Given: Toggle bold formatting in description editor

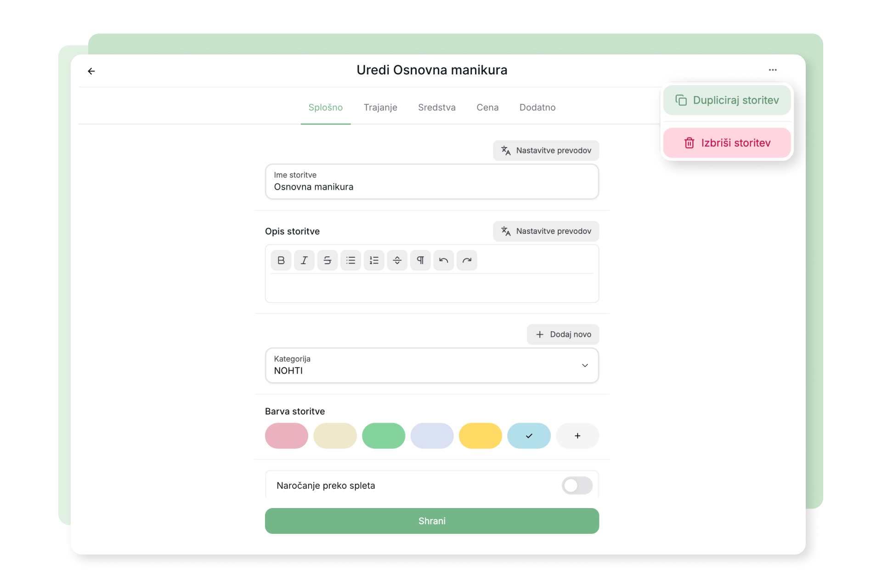Looking at the screenshot, I should coord(281,260).
